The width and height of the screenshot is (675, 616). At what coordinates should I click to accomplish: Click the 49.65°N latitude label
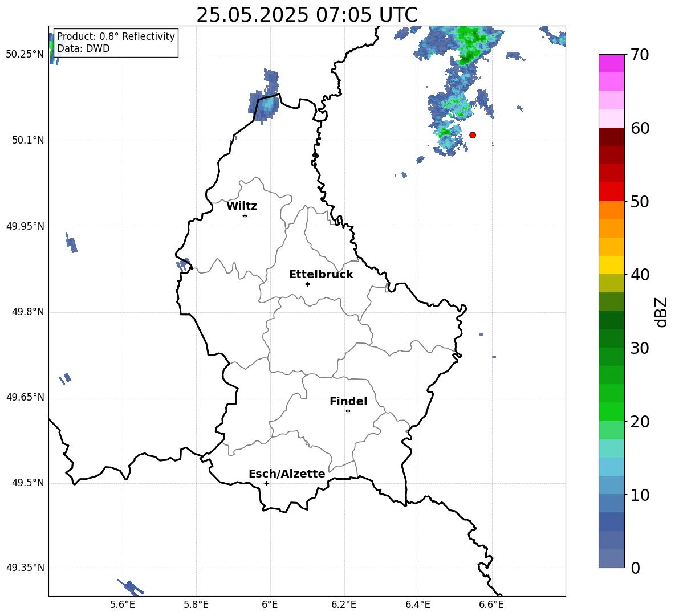tap(25, 397)
